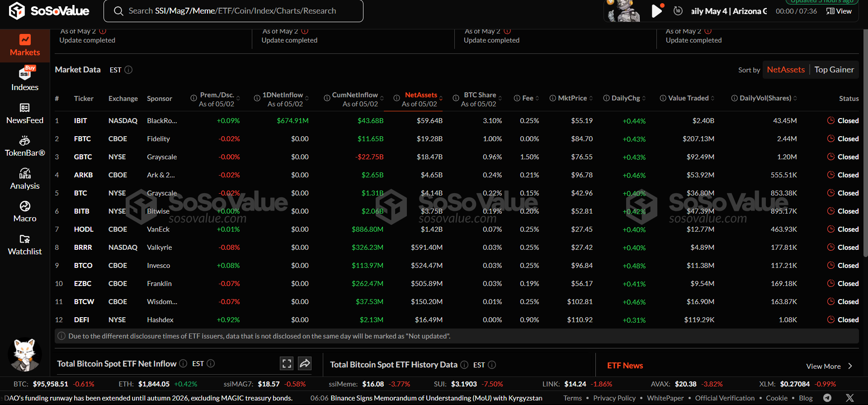Open the SSI Indexes sidebar section
868x405 pixels.
pyautogui.click(x=25, y=79)
